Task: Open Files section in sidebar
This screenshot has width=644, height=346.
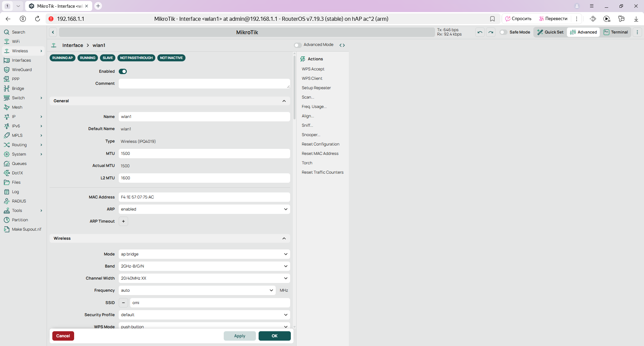Action: 23,182
